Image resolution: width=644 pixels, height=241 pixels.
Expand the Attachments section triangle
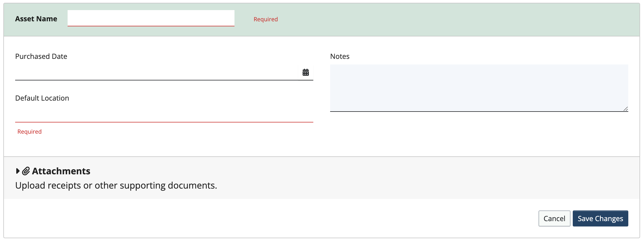(x=18, y=171)
